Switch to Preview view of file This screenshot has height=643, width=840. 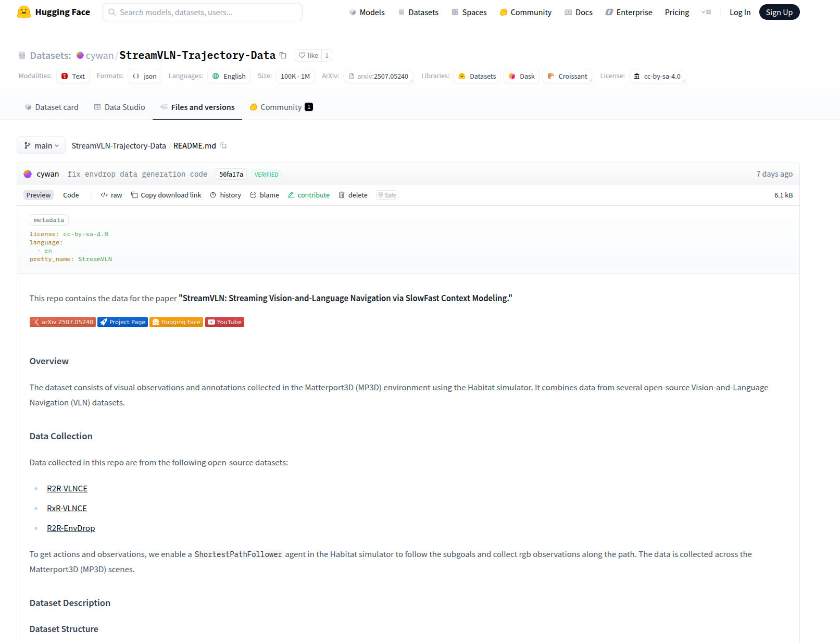click(39, 195)
